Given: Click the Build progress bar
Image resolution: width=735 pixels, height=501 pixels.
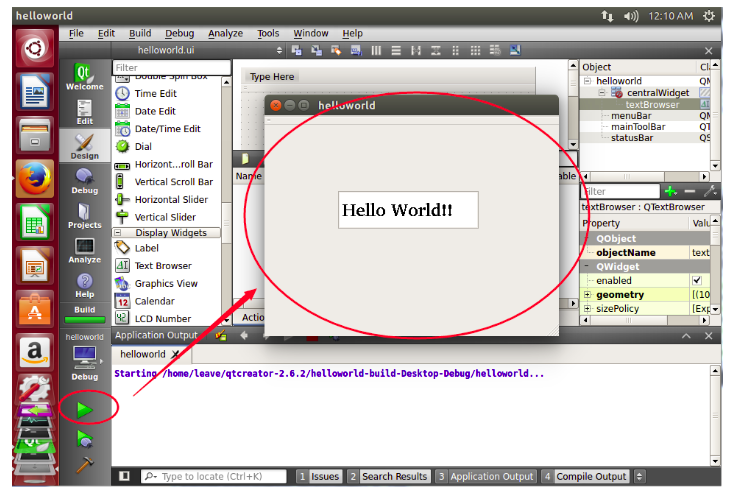Looking at the screenshot, I should [84, 320].
